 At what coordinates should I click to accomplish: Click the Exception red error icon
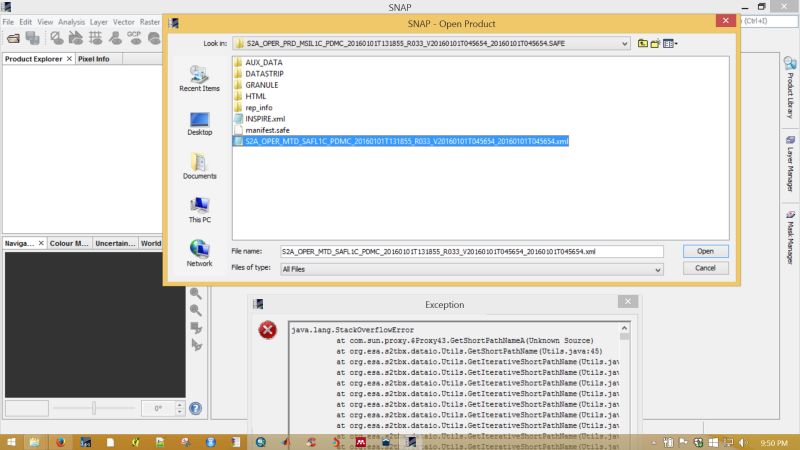point(267,330)
